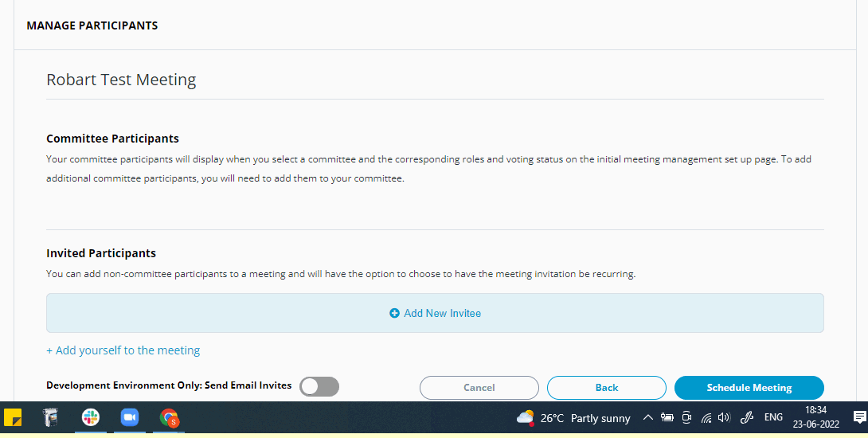The height and width of the screenshot is (438, 868).
Task: Toggle Send Email Invites switch
Action: click(319, 386)
